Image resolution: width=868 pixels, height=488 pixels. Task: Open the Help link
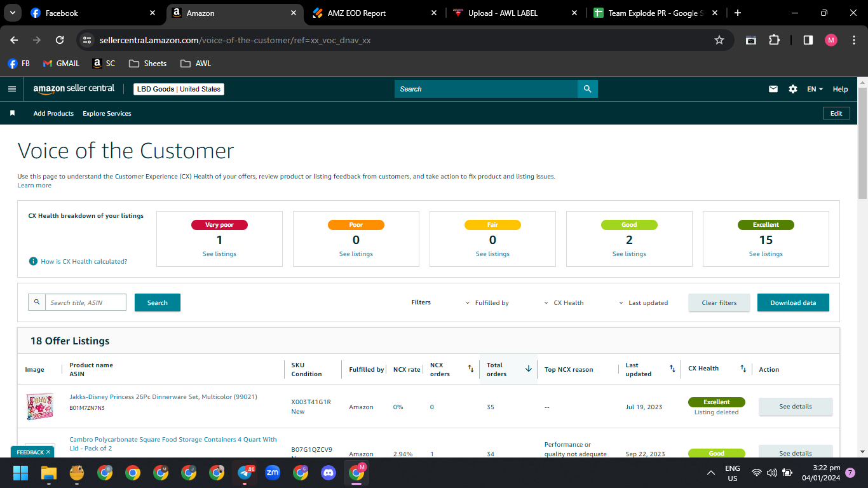click(840, 89)
